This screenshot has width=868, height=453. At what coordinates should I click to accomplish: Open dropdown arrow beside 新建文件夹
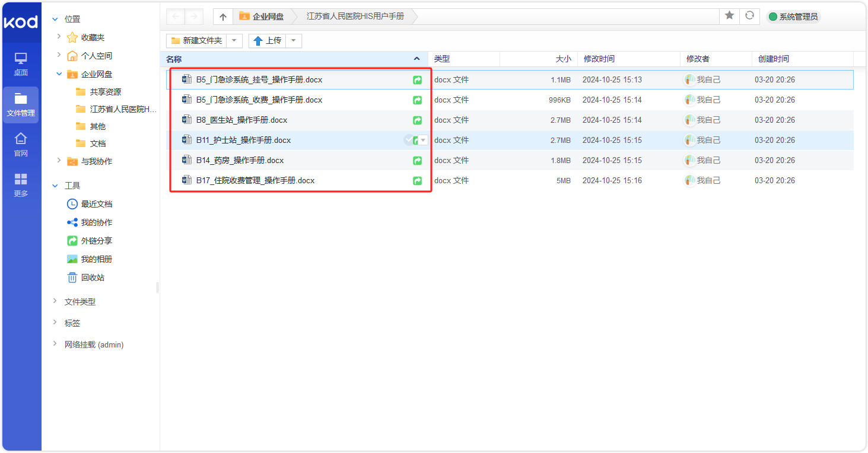pos(235,40)
